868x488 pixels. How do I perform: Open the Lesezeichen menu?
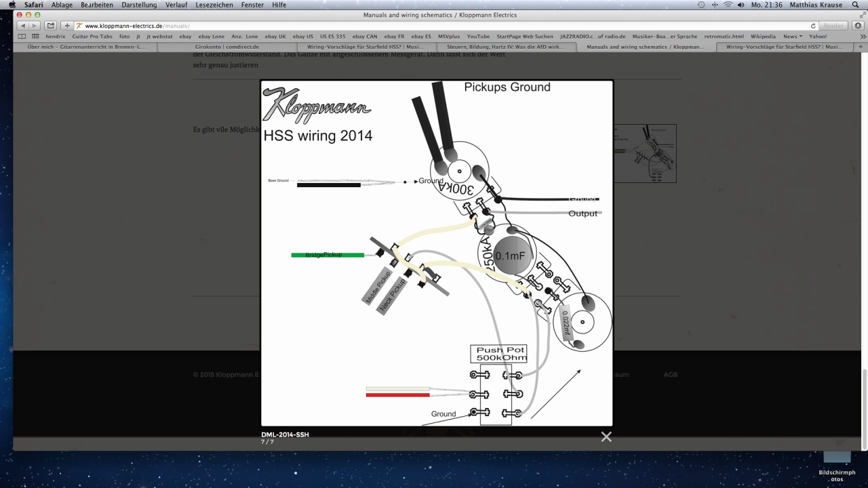pos(214,5)
